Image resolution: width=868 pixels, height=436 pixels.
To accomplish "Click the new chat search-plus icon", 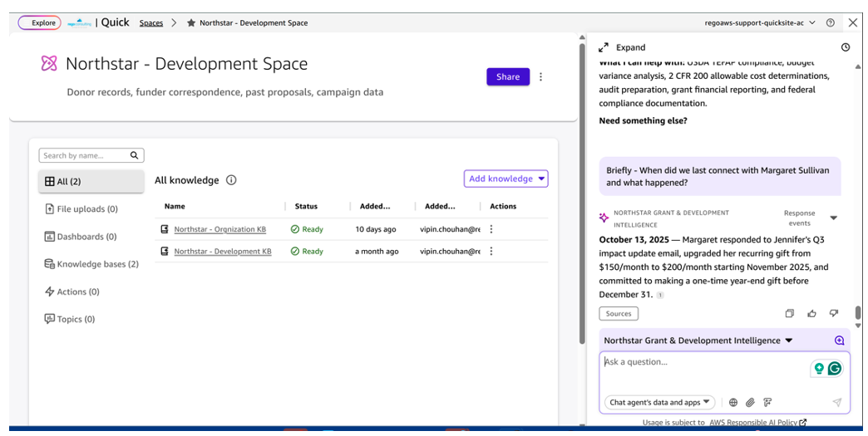I will click(x=839, y=340).
